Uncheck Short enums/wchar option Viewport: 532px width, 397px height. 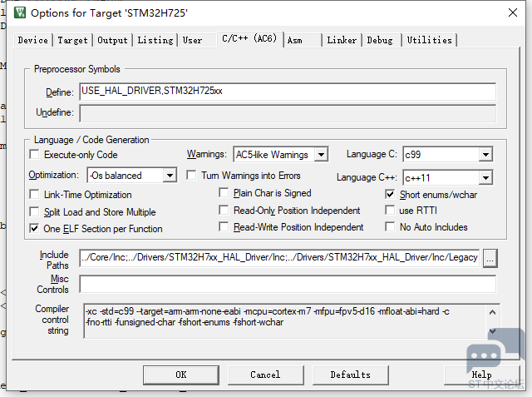pyautogui.click(x=390, y=195)
